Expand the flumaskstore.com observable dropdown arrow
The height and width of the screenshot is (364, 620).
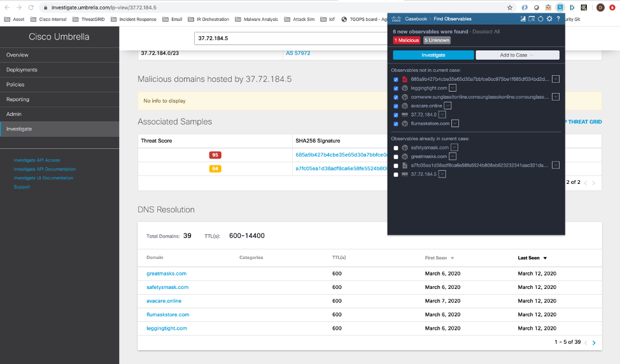click(x=455, y=123)
